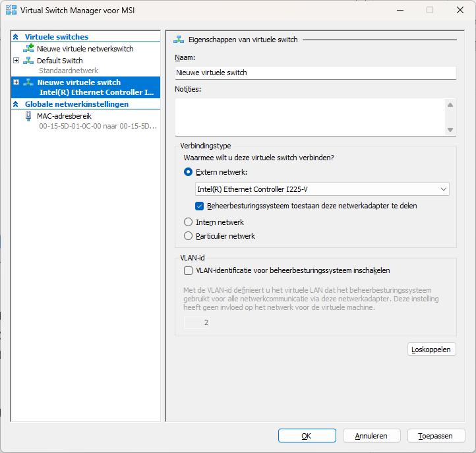The height and width of the screenshot is (453, 476).
Task: Click the Annuleren button
Action: point(372,436)
